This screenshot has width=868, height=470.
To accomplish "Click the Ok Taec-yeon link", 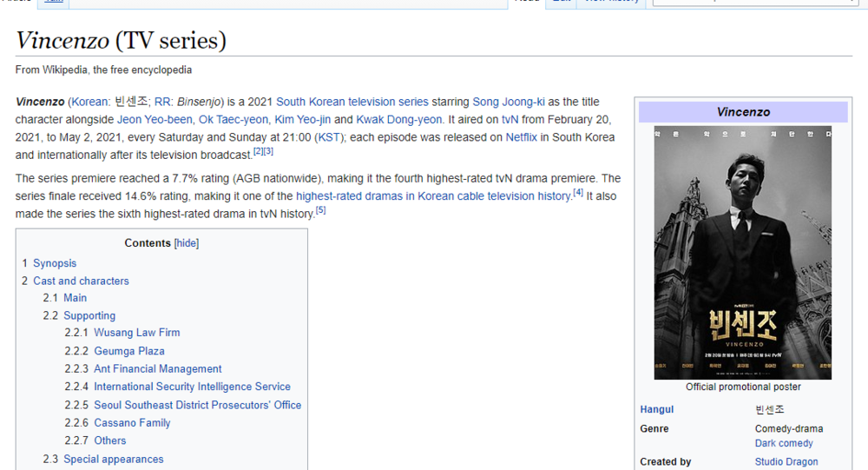I will (x=233, y=120).
